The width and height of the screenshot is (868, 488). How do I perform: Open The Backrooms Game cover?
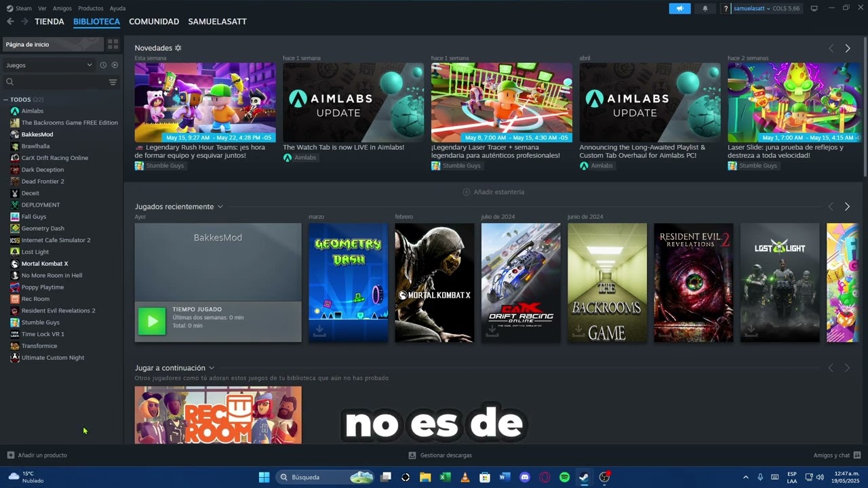607,283
